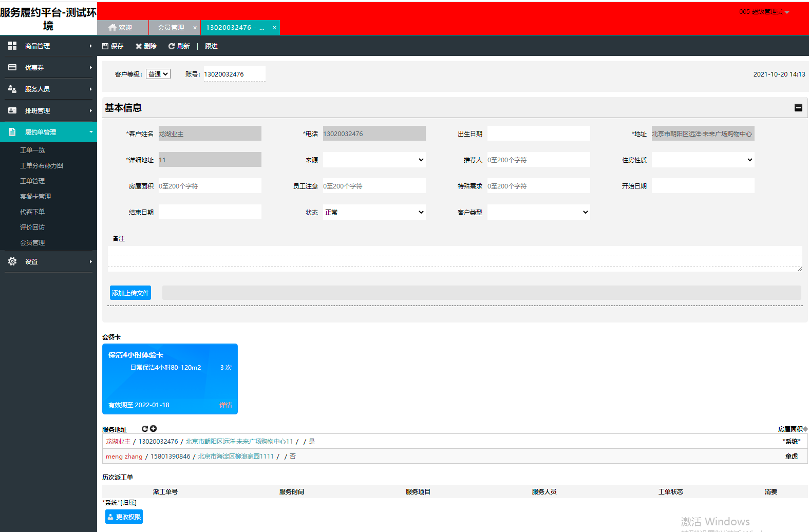Expand the 设置 submenu arrow
This screenshot has width=809, height=532.
[90, 261]
